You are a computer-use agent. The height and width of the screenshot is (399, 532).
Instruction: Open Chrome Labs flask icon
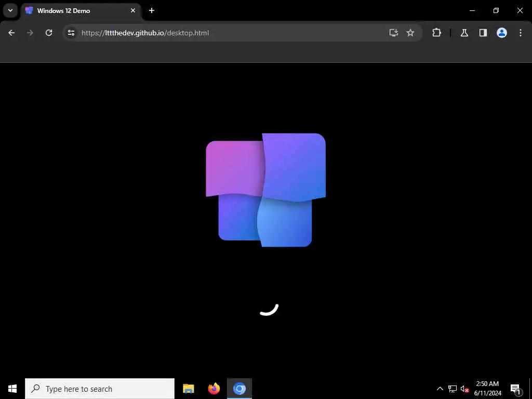[464, 33]
